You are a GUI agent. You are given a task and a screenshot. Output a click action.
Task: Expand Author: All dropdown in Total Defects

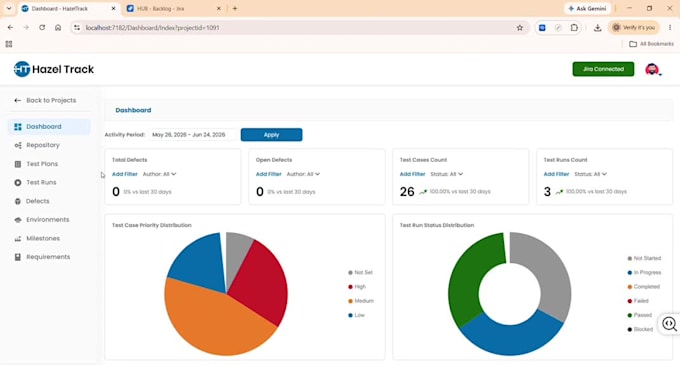coord(159,174)
